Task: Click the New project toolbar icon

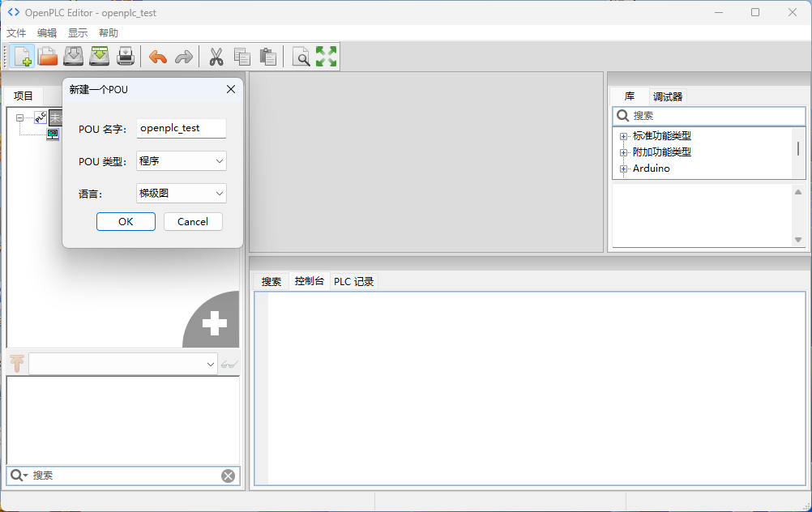Action: (22, 57)
